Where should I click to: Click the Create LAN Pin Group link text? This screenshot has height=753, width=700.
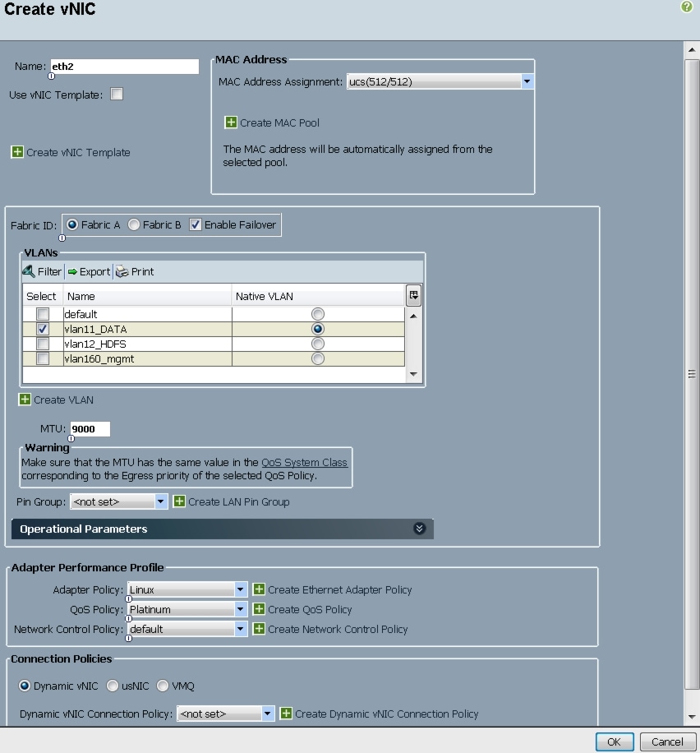[x=238, y=501]
